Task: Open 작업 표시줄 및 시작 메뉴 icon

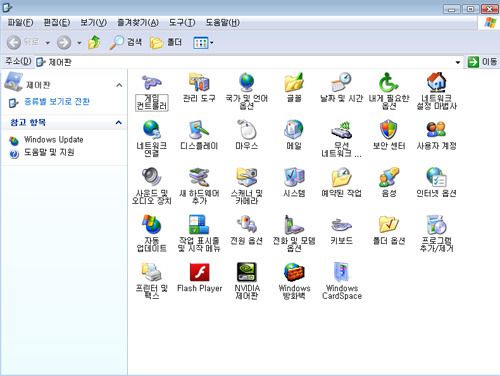Action: tap(199, 224)
